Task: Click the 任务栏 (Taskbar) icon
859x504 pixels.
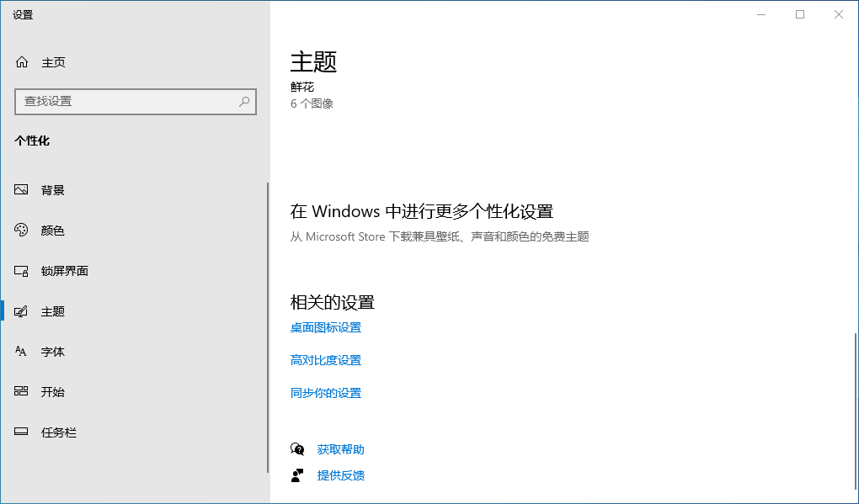Action: click(21, 432)
